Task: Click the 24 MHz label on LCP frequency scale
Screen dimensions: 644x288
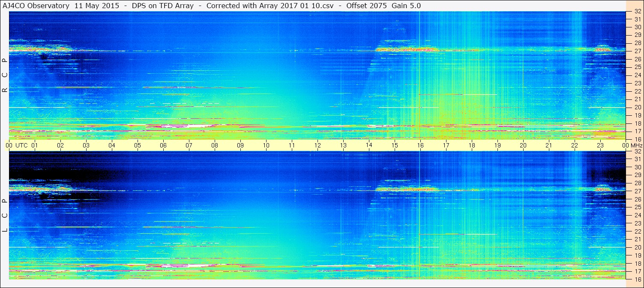Action: click(x=638, y=215)
